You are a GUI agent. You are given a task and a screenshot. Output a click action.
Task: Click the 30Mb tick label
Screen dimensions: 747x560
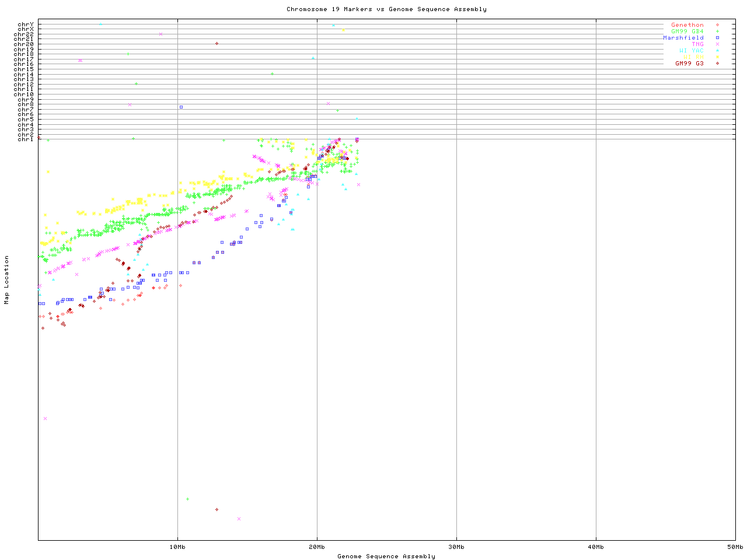click(x=456, y=547)
